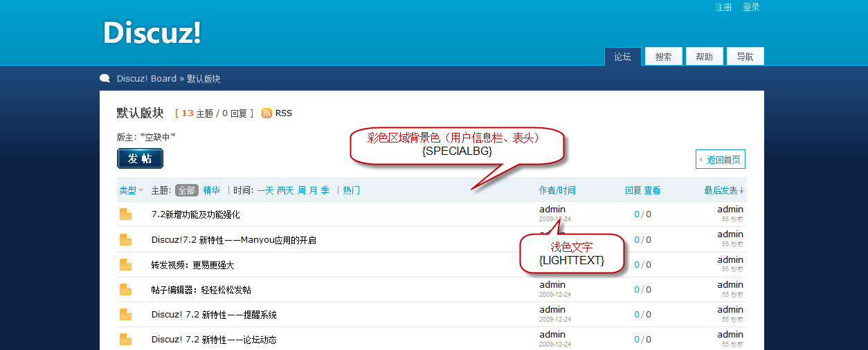The width and height of the screenshot is (868, 350).
Task: Click last poster admin in 论坛动态 row
Action: click(730, 335)
